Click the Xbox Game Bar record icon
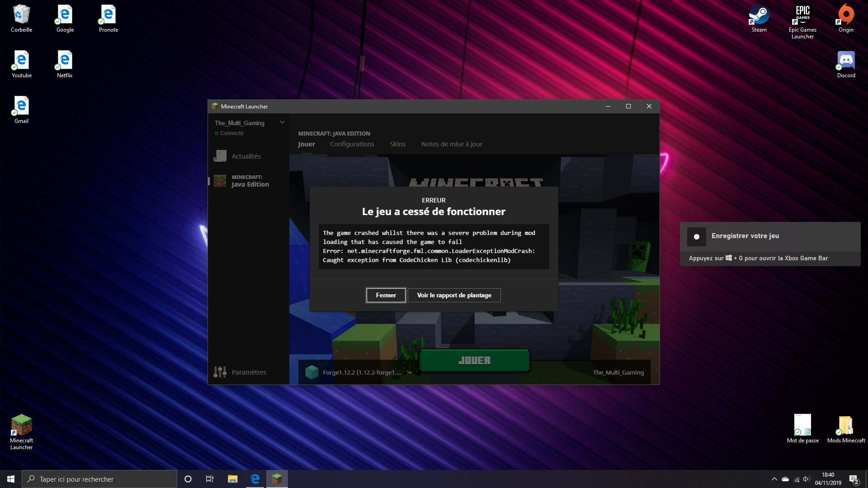Screen dimensions: 868x488 click(697, 237)
